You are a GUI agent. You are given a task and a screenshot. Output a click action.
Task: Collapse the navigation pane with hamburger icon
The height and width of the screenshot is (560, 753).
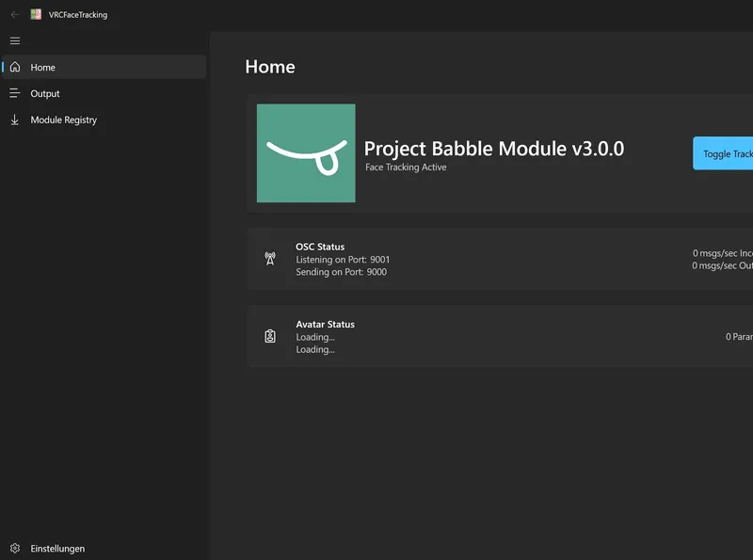pos(14,40)
